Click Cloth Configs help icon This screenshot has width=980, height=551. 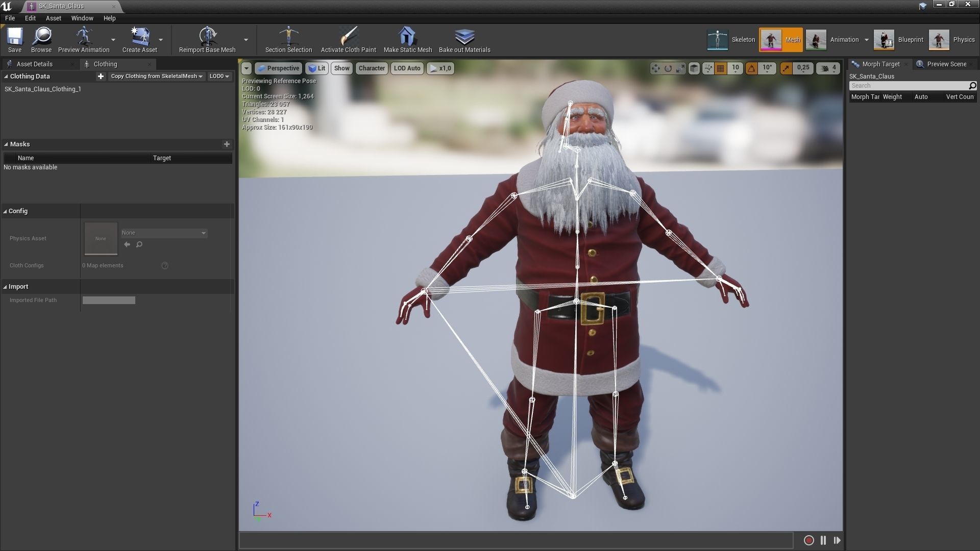coord(165,266)
